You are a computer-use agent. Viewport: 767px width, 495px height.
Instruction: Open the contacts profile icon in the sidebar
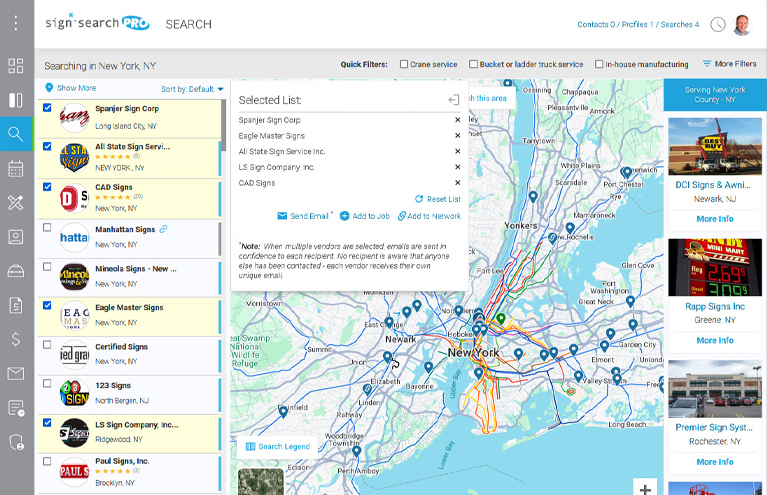pos(16,237)
